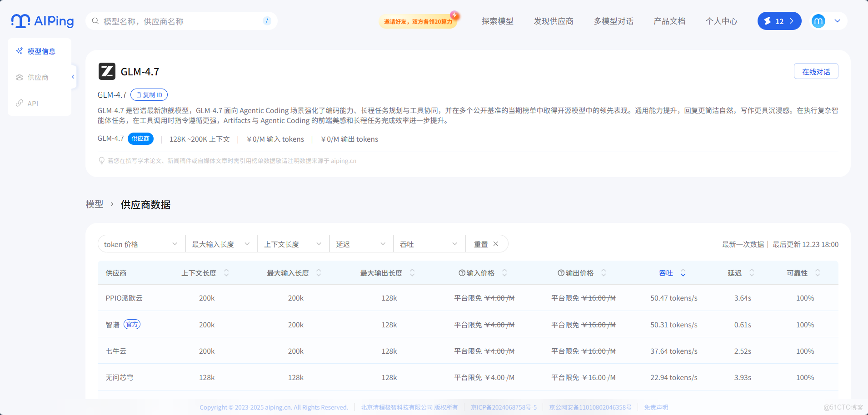
Task: Sort by 输入价格 column arrows
Action: pyautogui.click(x=504, y=273)
